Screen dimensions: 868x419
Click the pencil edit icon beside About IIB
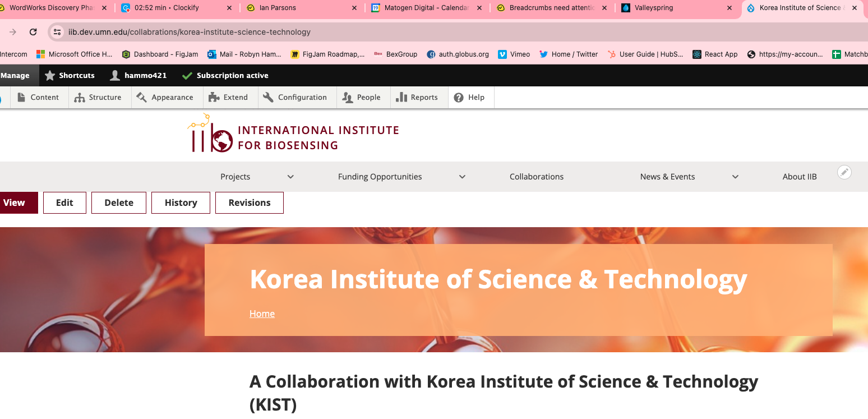point(844,172)
